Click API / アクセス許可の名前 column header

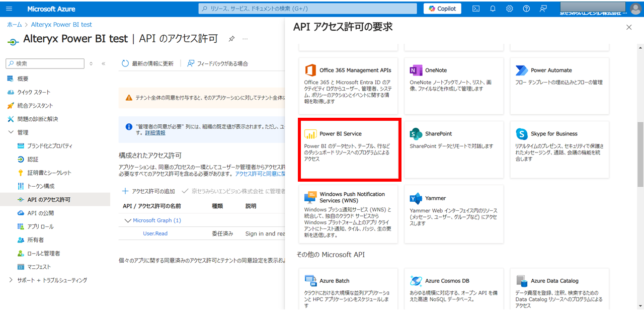point(152,206)
